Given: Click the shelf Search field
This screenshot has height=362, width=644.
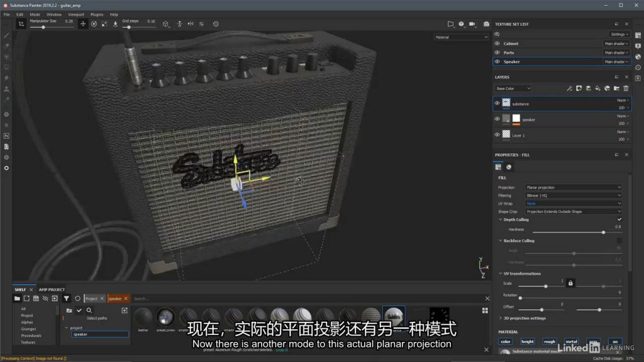Looking at the screenshot, I should click(x=307, y=299).
